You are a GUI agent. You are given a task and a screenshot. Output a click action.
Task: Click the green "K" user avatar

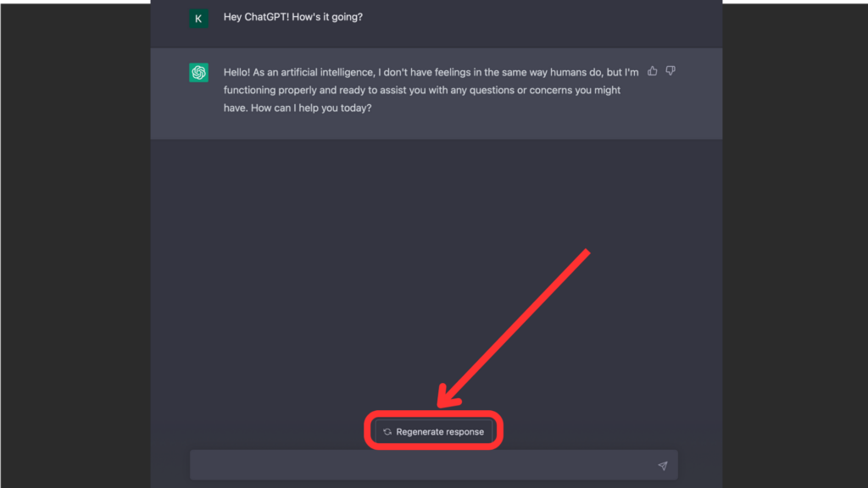pyautogui.click(x=198, y=18)
